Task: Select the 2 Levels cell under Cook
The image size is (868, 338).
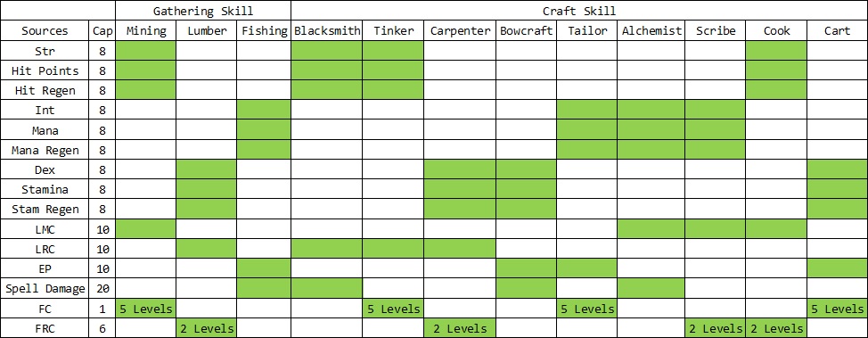Action: tap(776, 328)
